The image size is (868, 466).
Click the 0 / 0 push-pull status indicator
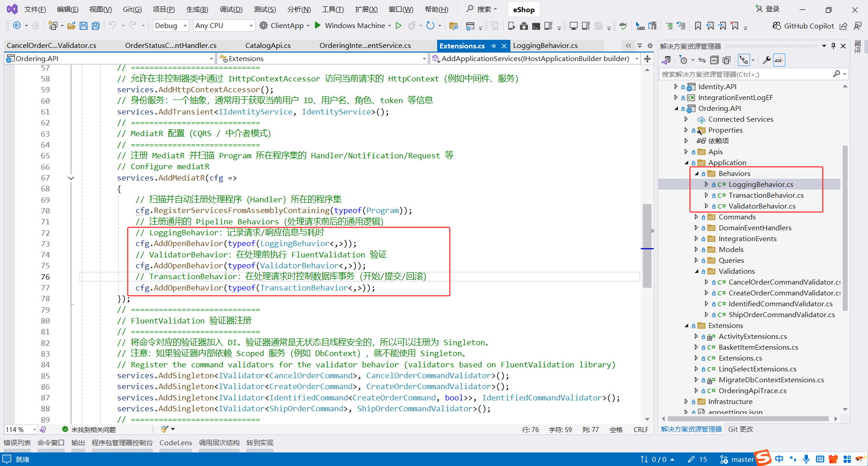pos(658,459)
